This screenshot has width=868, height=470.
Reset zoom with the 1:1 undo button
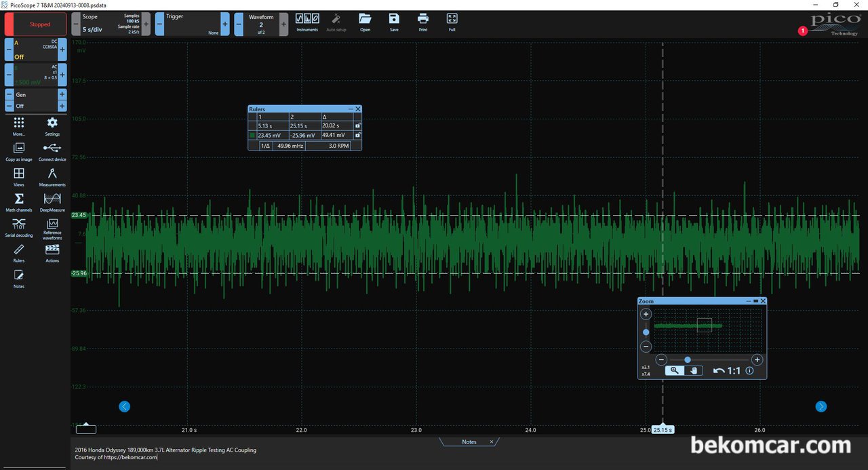pos(727,370)
